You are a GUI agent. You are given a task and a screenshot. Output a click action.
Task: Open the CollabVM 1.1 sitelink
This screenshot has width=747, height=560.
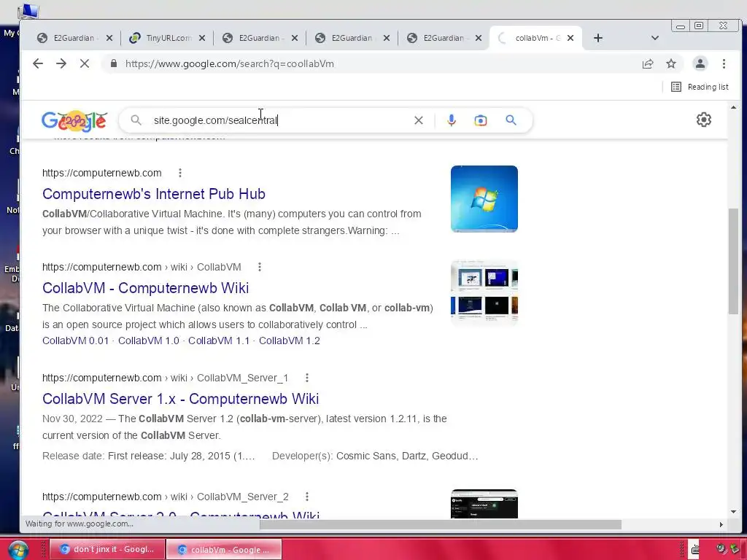[x=219, y=341]
